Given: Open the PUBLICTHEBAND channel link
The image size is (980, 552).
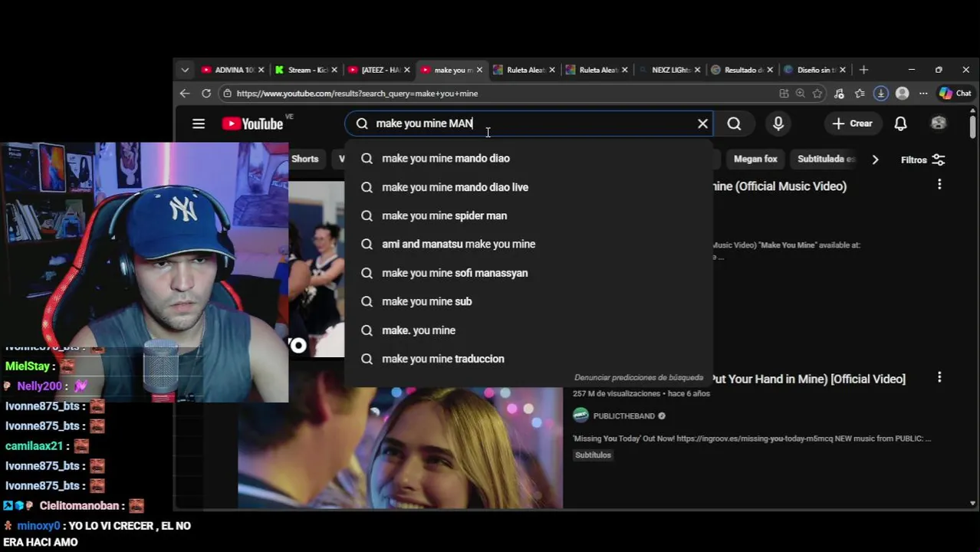Looking at the screenshot, I should pyautogui.click(x=623, y=416).
